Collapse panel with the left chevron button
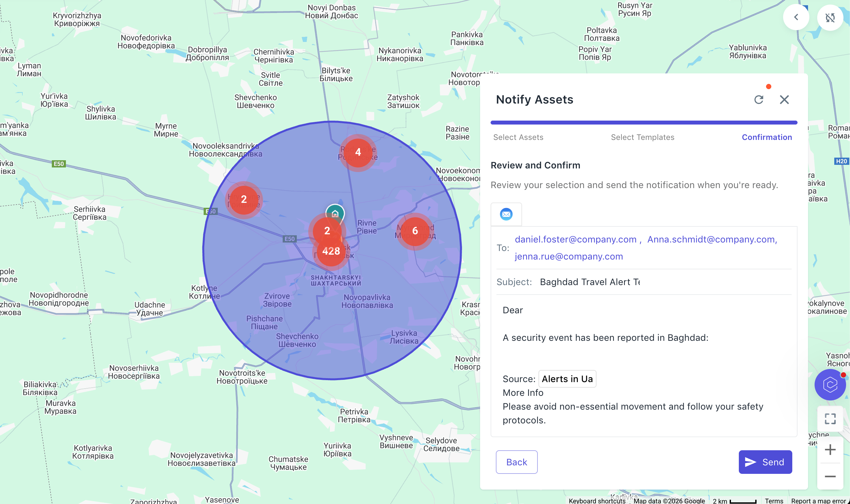 pos(796,17)
